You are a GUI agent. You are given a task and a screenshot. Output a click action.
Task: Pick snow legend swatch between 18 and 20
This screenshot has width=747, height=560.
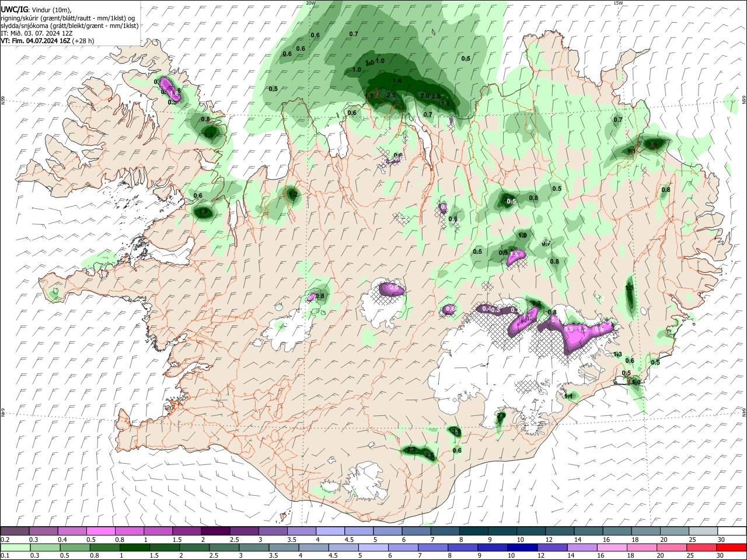pyautogui.click(x=646, y=531)
